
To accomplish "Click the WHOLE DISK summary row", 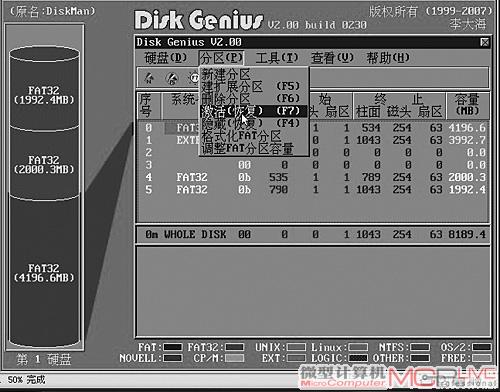I will (x=313, y=235).
